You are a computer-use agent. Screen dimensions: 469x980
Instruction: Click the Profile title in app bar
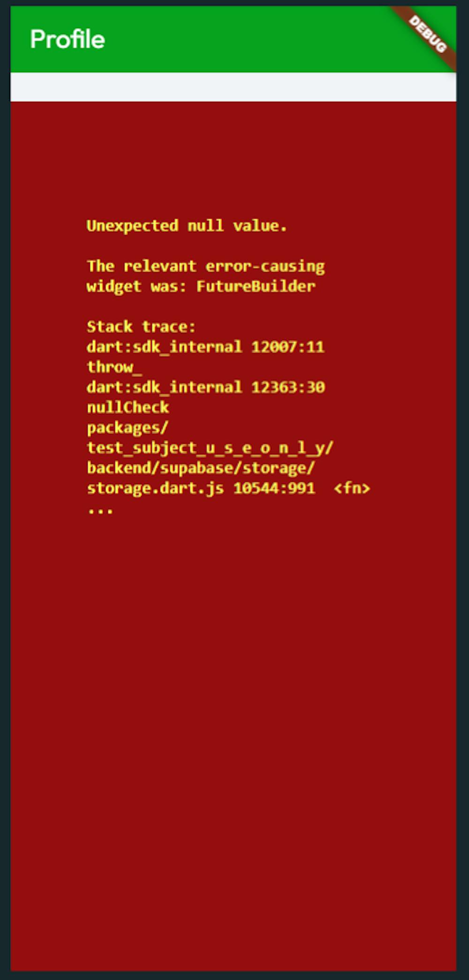68,39
